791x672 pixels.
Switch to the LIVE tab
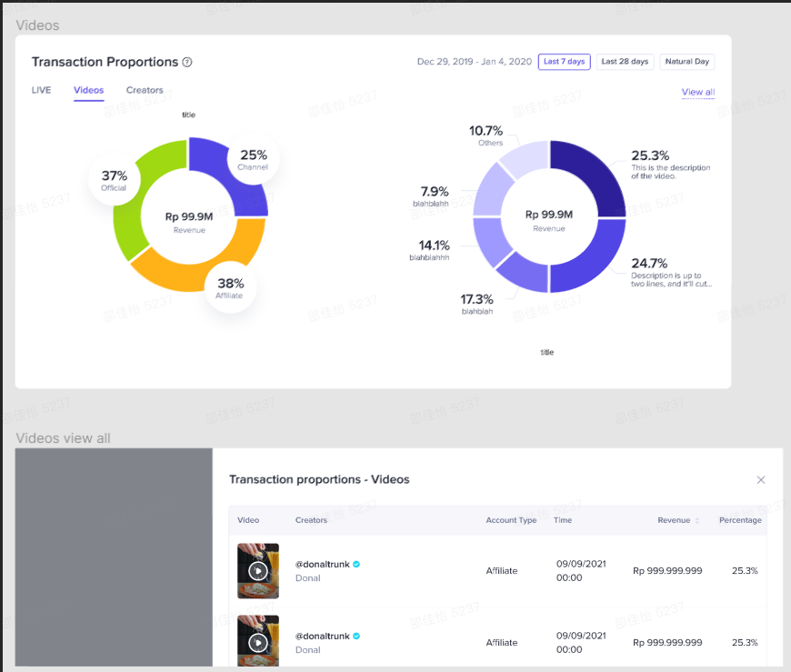click(41, 90)
